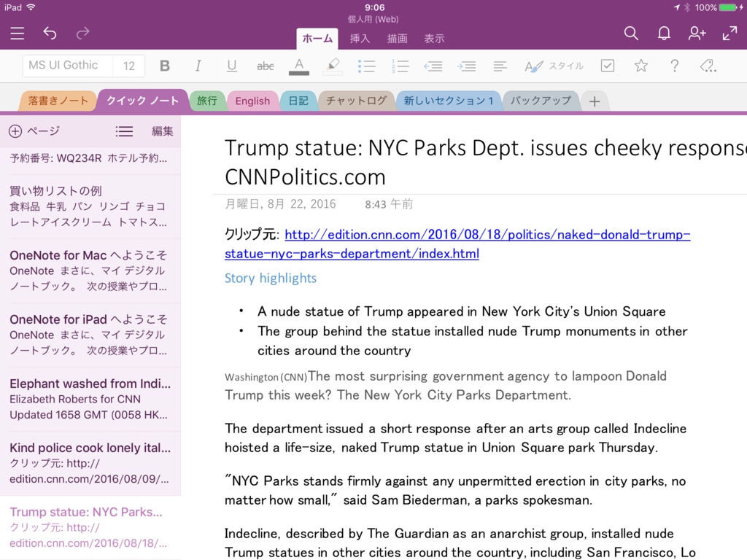Open the 落書きノート section
Screen dimensions: 747x560
[x=58, y=101]
